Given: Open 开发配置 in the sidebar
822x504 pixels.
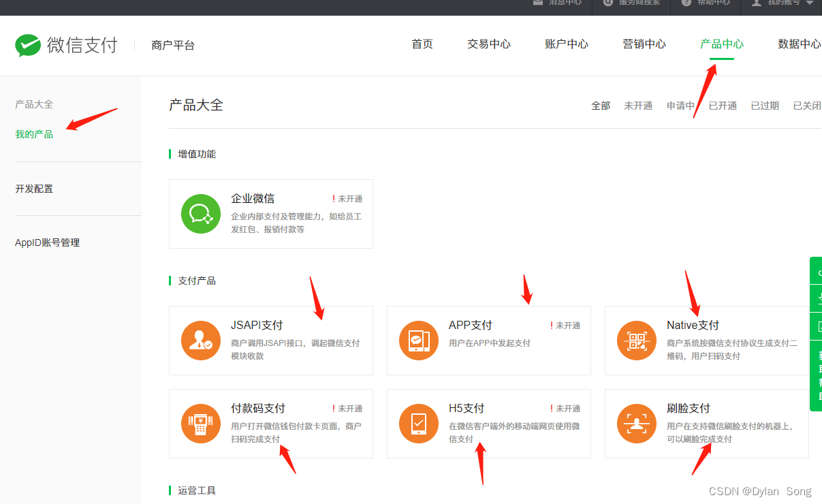Looking at the screenshot, I should [x=34, y=189].
